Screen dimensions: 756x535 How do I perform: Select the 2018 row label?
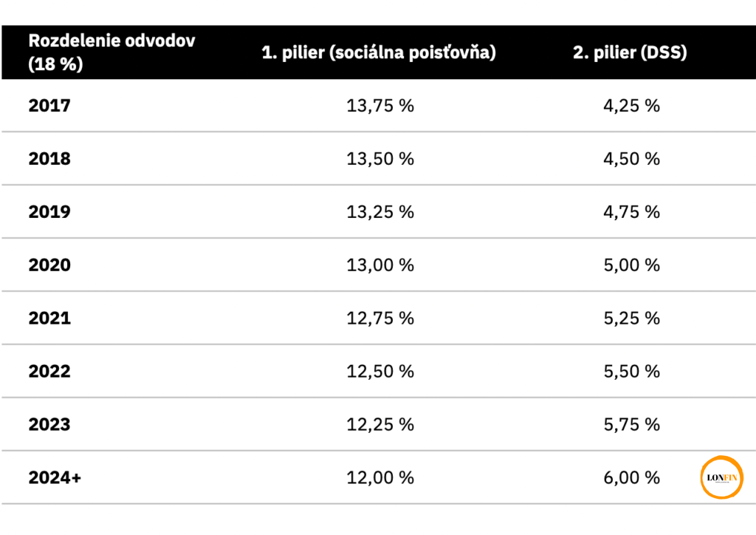49,159
